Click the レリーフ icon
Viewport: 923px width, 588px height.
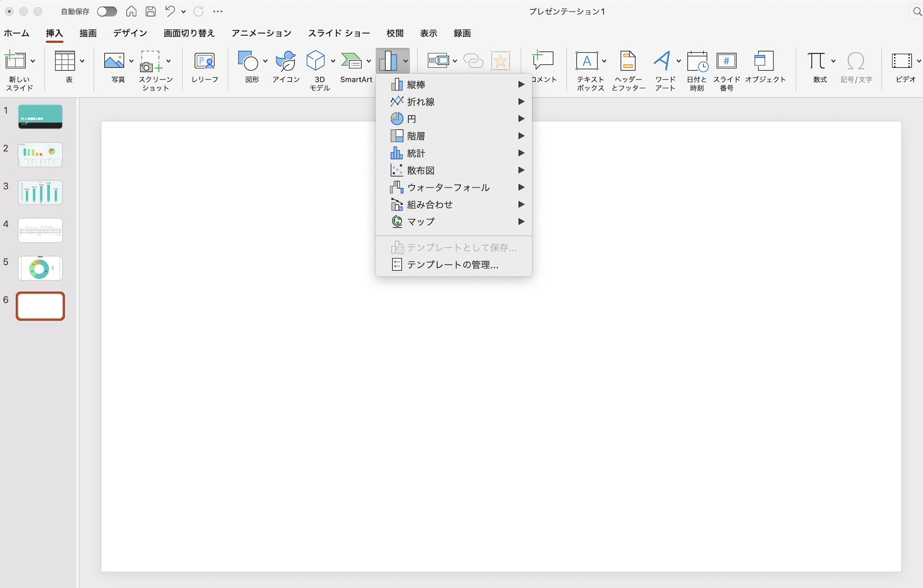tap(205, 61)
